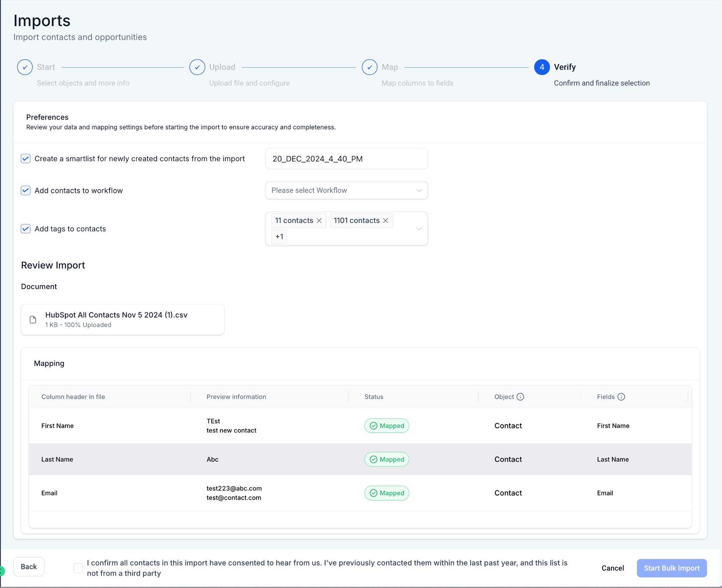
Task: Toggle the Add tags to contacts checkbox
Action: point(26,229)
